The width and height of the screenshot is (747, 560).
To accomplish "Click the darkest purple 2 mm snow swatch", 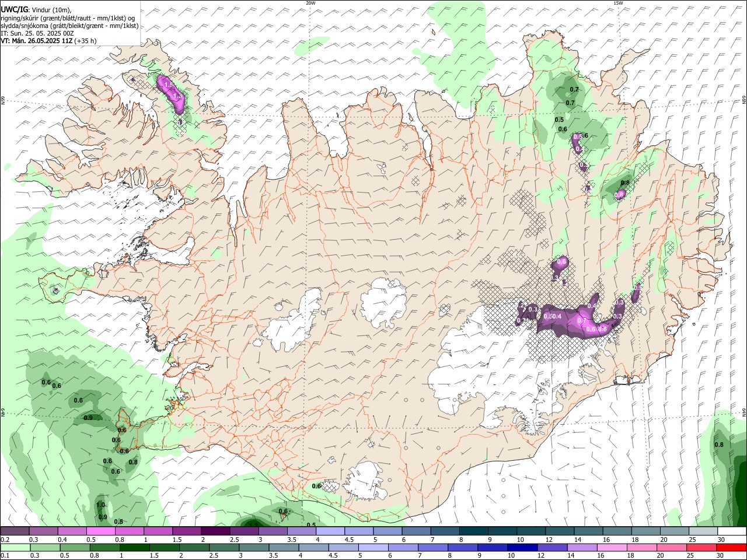I will tap(215, 531).
